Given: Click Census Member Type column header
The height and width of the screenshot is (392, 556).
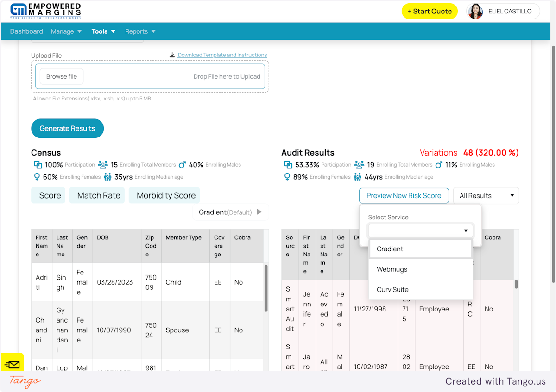Looking at the screenshot, I should [185, 246].
